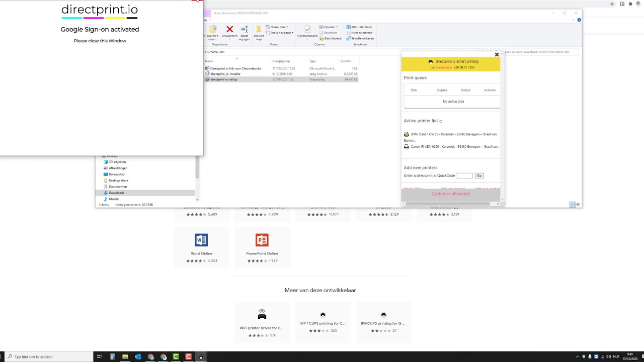This screenshot has height=362, width=644.
Task: Open Word Online app tile
Action: point(201,246)
